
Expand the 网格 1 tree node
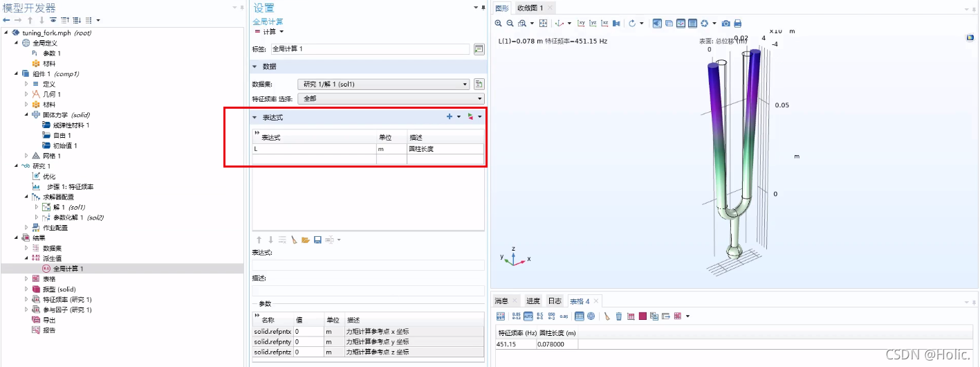(x=27, y=156)
